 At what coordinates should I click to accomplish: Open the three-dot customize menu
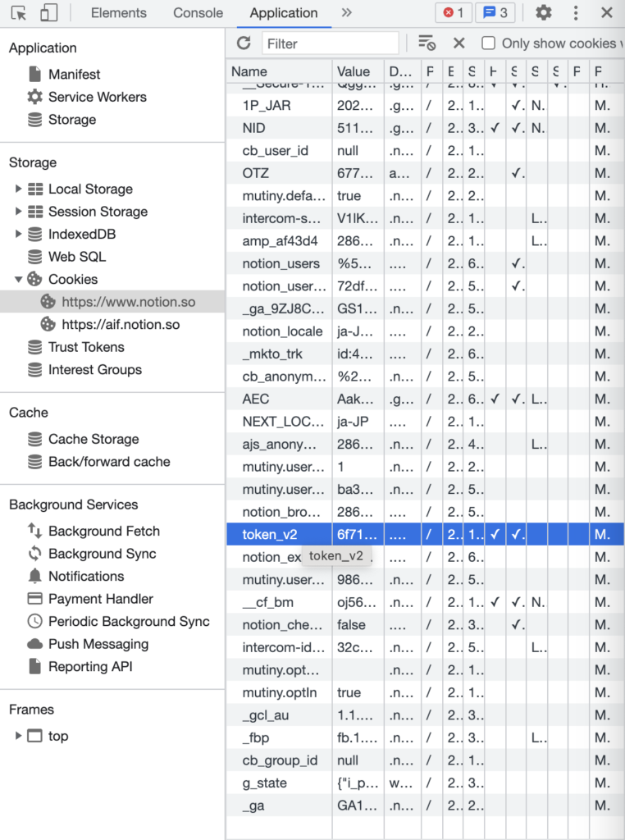click(x=576, y=13)
